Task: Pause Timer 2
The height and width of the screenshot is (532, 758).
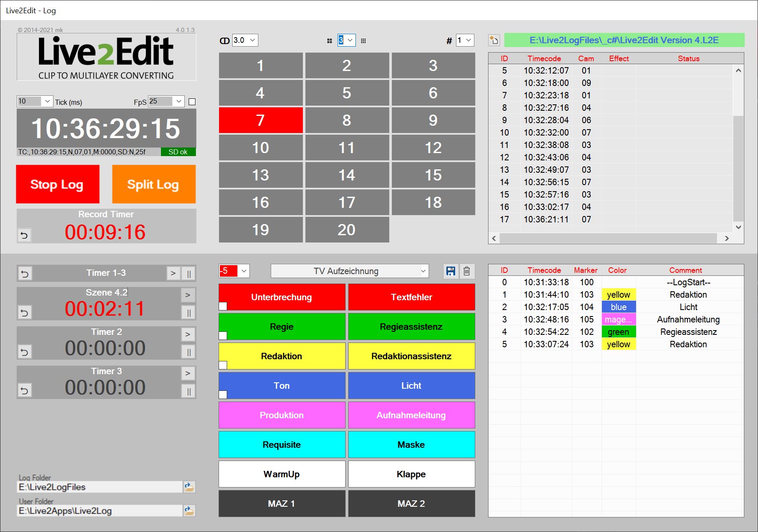Action: [189, 352]
